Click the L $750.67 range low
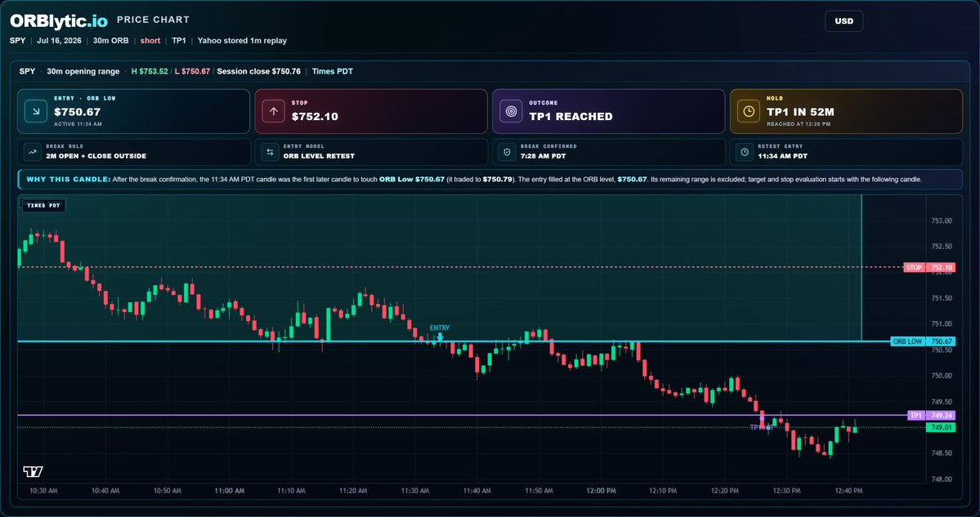 point(193,71)
